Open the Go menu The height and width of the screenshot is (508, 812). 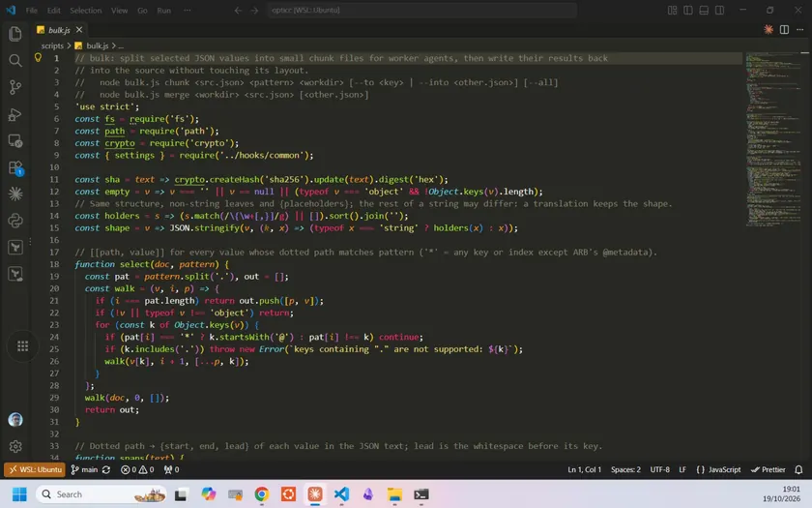pyautogui.click(x=142, y=10)
